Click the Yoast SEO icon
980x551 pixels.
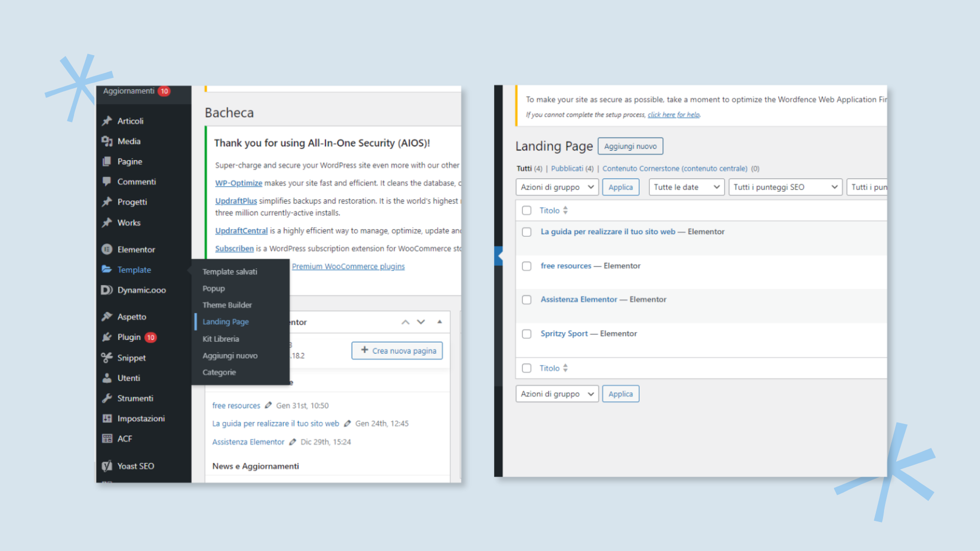tap(107, 466)
